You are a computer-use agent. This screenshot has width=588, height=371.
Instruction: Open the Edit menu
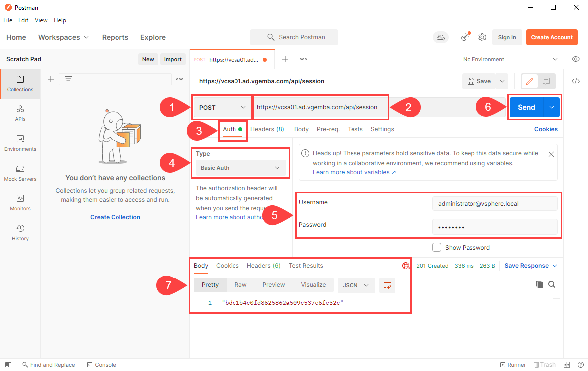click(23, 20)
